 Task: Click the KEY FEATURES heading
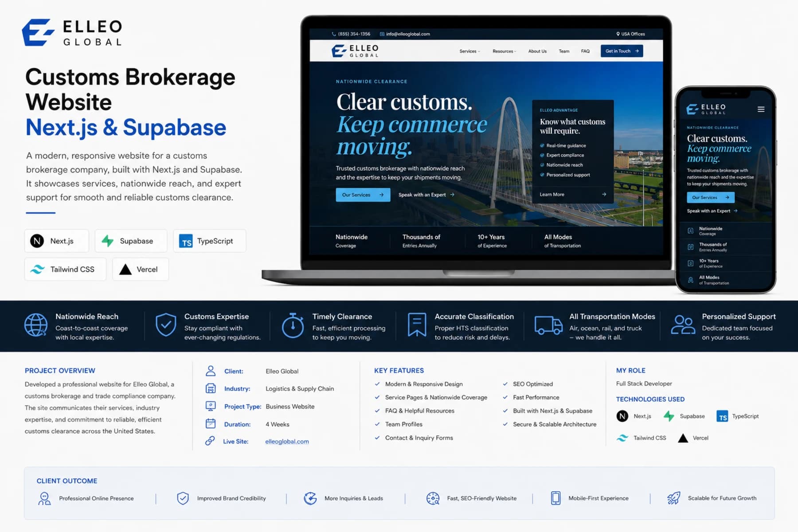coord(399,371)
